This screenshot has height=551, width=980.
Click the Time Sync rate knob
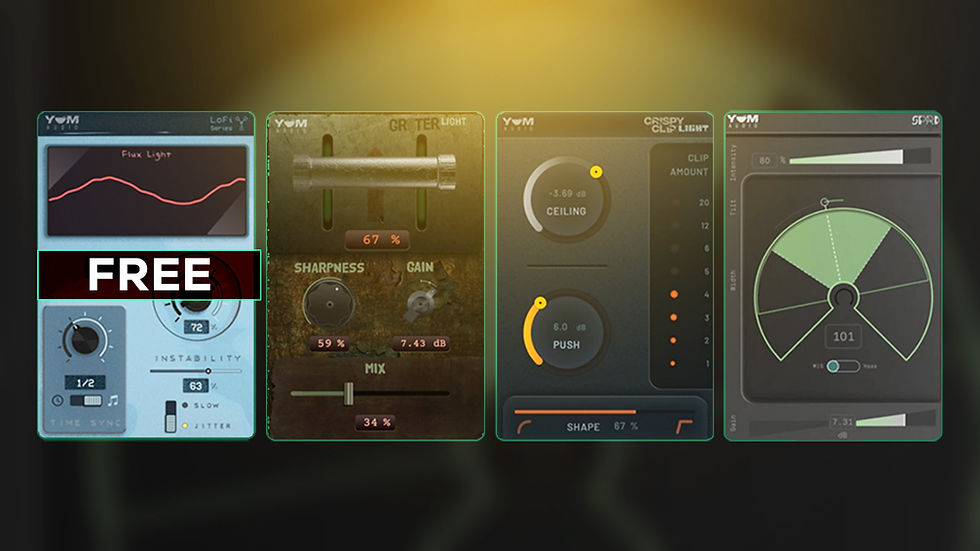[x=85, y=340]
